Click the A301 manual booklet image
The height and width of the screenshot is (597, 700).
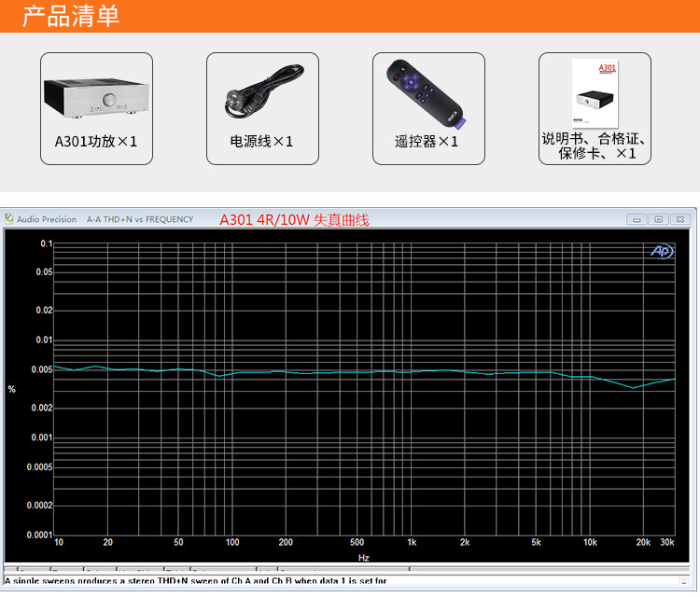(x=595, y=93)
